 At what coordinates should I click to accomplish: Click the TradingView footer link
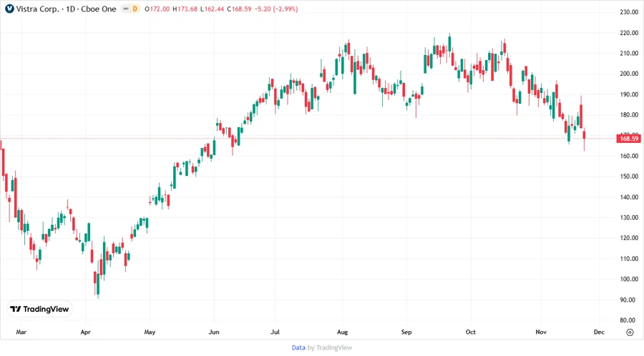tap(334, 347)
